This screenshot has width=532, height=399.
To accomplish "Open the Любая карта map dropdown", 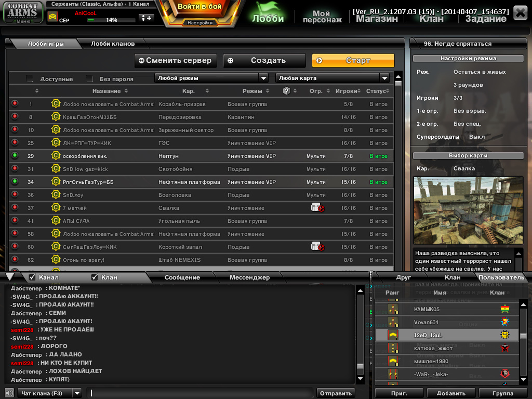I will click(x=332, y=78).
